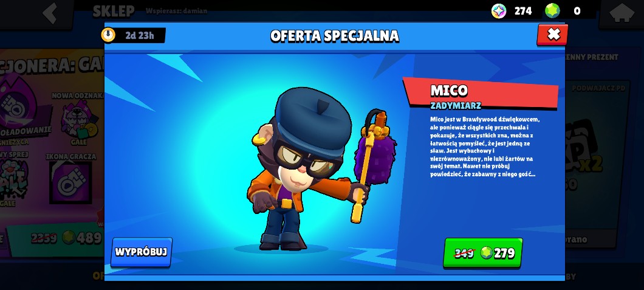The height and width of the screenshot is (290, 644).
Task: Tap the 2d 23h timer label
Action: (x=140, y=35)
